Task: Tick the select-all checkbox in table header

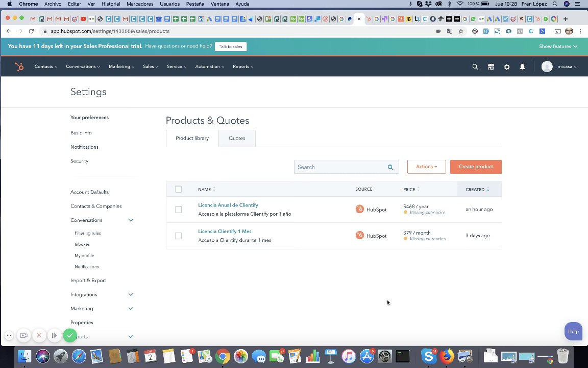Action: pyautogui.click(x=179, y=189)
